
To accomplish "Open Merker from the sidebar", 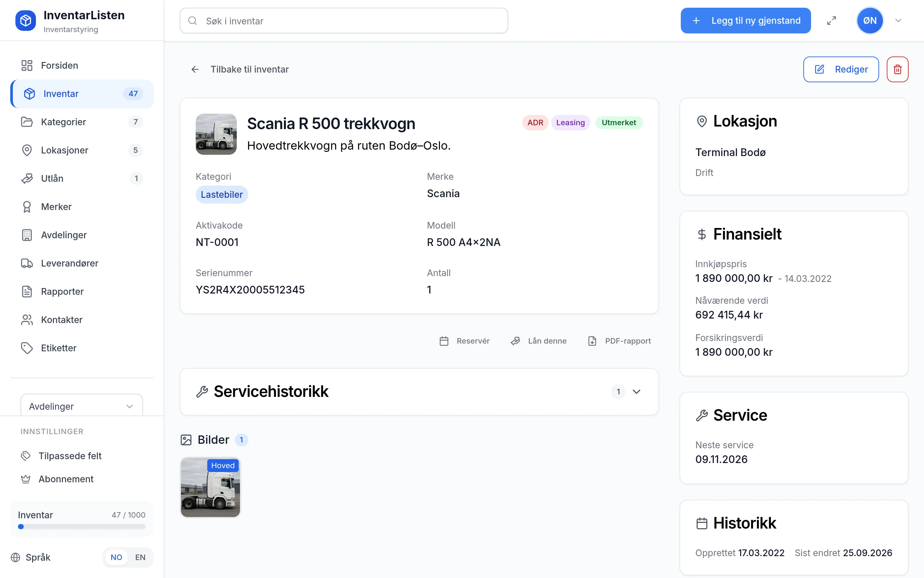I will (82, 207).
